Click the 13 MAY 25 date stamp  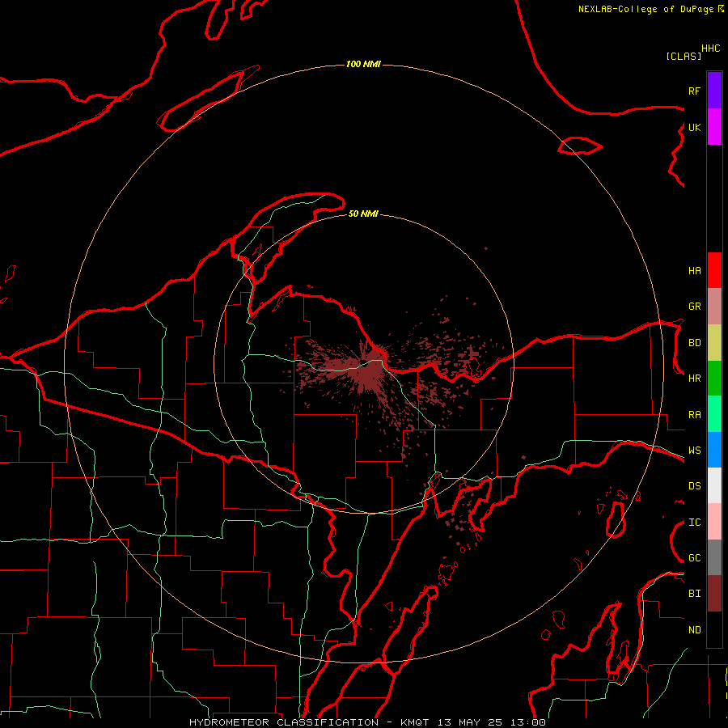click(x=470, y=722)
